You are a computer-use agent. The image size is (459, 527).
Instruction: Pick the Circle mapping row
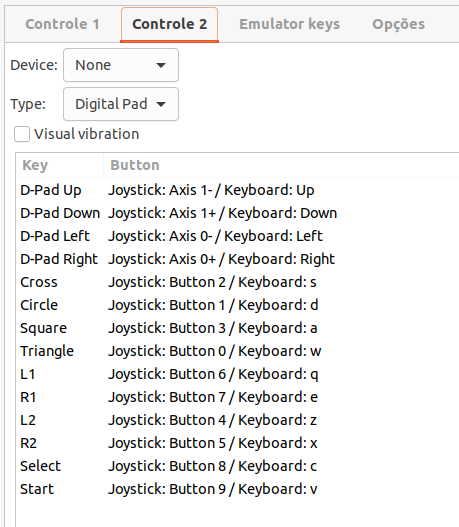point(238,305)
